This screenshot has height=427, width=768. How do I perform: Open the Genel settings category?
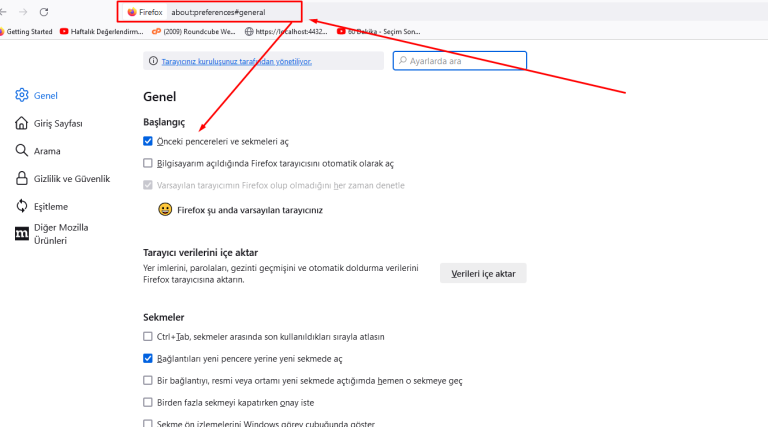click(45, 95)
